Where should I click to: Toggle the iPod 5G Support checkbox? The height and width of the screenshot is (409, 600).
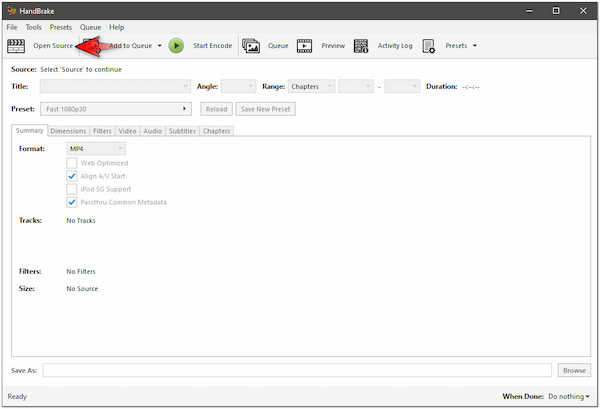72,189
